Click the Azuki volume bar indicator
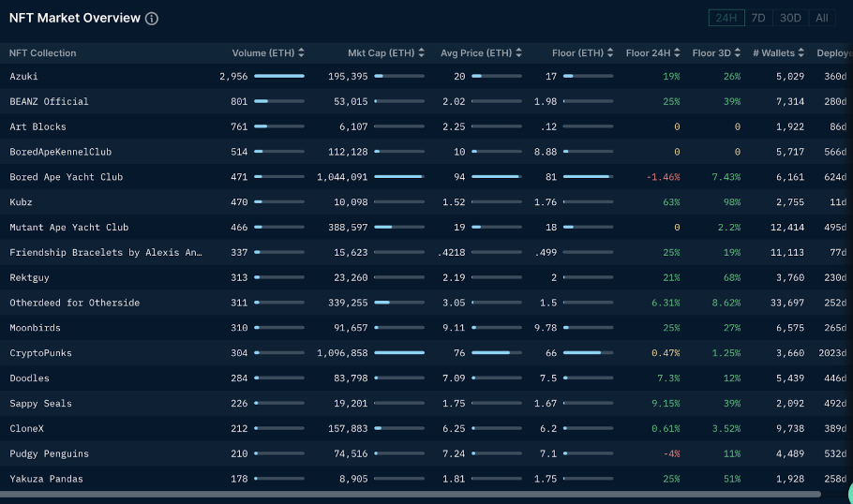Viewport: 853px width, 504px height. coord(278,76)
